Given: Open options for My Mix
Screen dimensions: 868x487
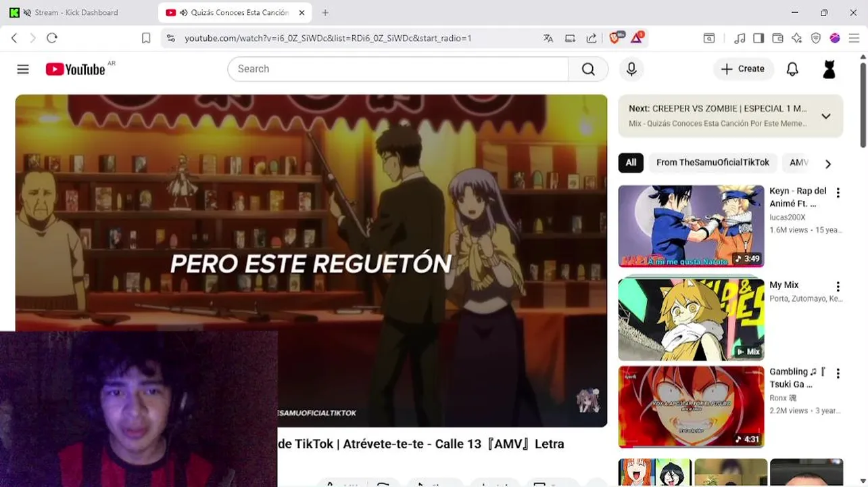Looking at the screenshot, I should point(838,287).
